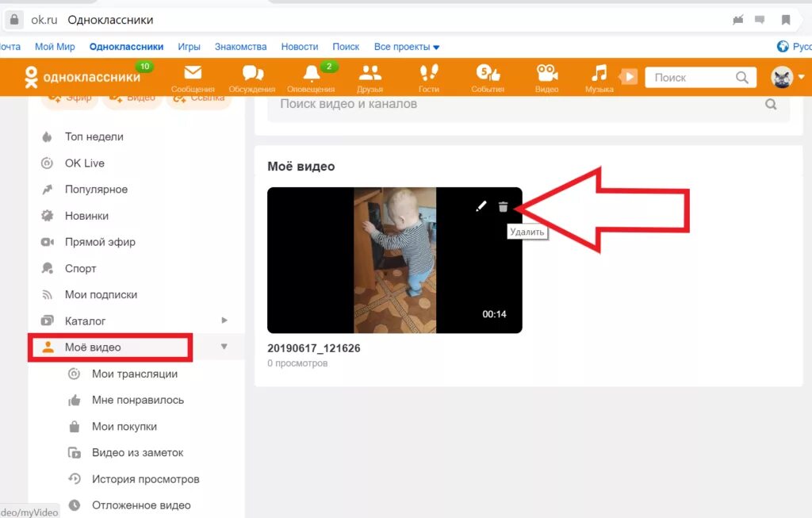Click the trash delete icon on the video
The width and height of the screenshot is (812, 518).
[503, 207]
